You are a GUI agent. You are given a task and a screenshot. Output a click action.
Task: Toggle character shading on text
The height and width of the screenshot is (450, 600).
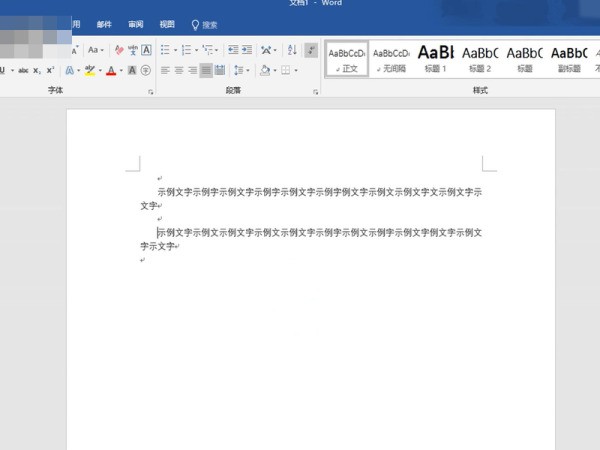(132, 70)
